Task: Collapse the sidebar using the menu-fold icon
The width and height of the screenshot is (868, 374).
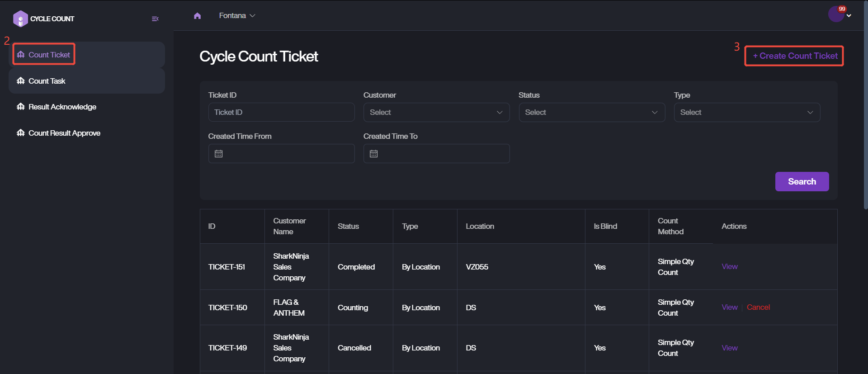Action: point(155,19)
